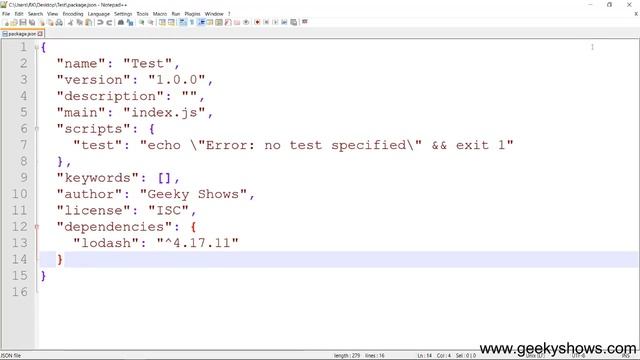Collapse the scripts block fold marker
Image resolution: width=640 pixels, height=360 pixels.
pos(37,129)
